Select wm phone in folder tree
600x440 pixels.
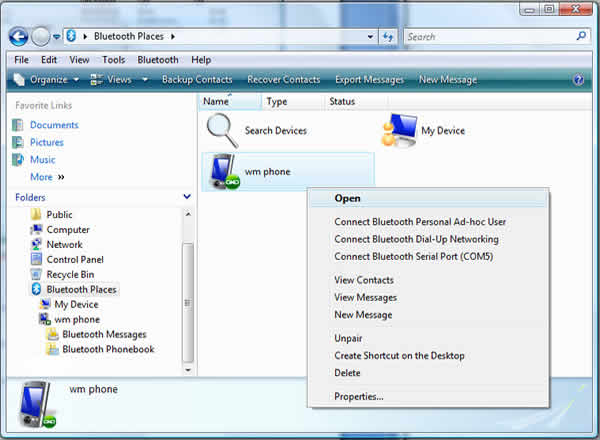point(77,319)
